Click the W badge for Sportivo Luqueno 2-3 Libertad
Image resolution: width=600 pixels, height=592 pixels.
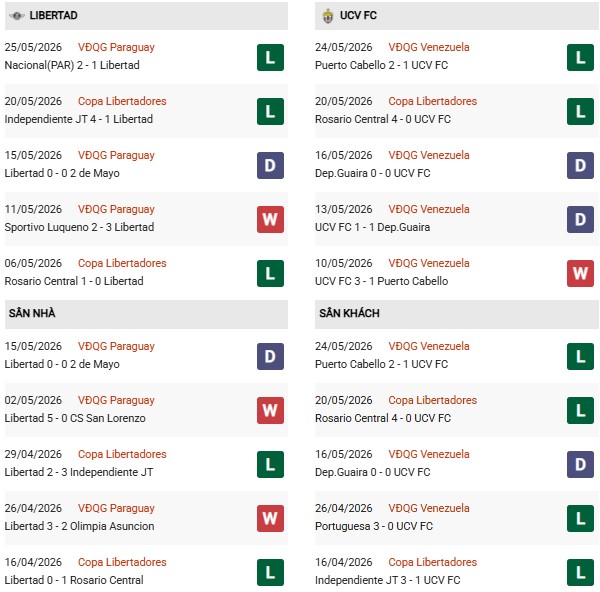[270, 219]
